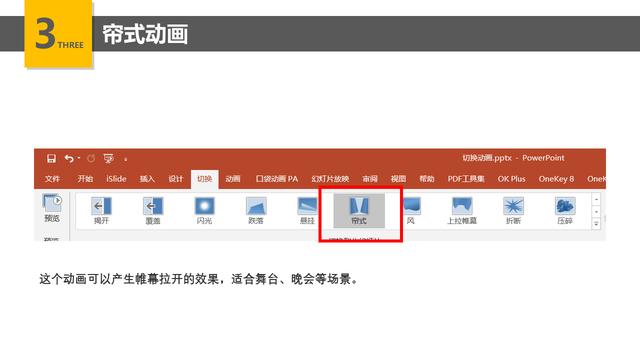The image size is (640, 360).
Task: Pick the 悬挂 (Drape) transition
Action: [307, 211]
